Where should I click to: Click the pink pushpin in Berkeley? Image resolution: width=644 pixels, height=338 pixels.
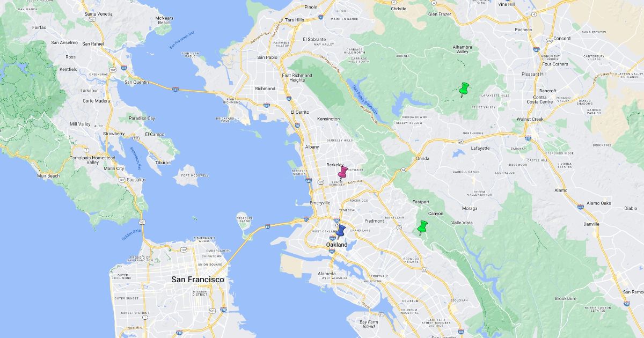point(343,173)
